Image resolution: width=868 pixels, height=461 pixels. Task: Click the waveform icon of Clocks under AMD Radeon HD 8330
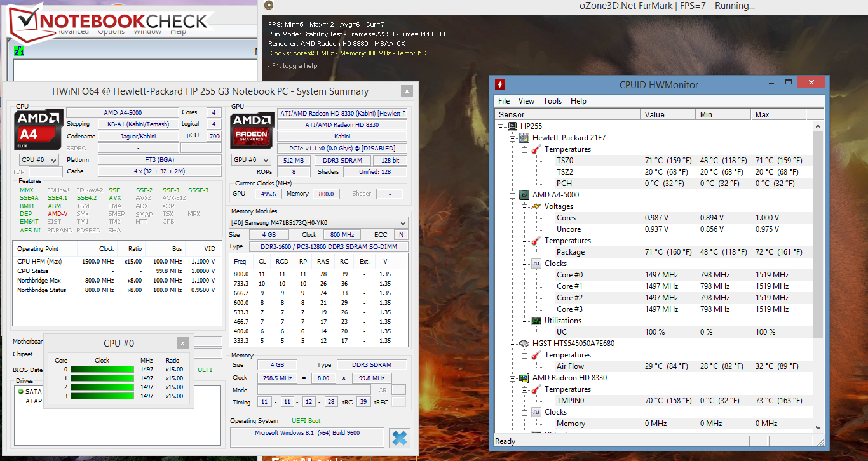[x=536, y=412]
